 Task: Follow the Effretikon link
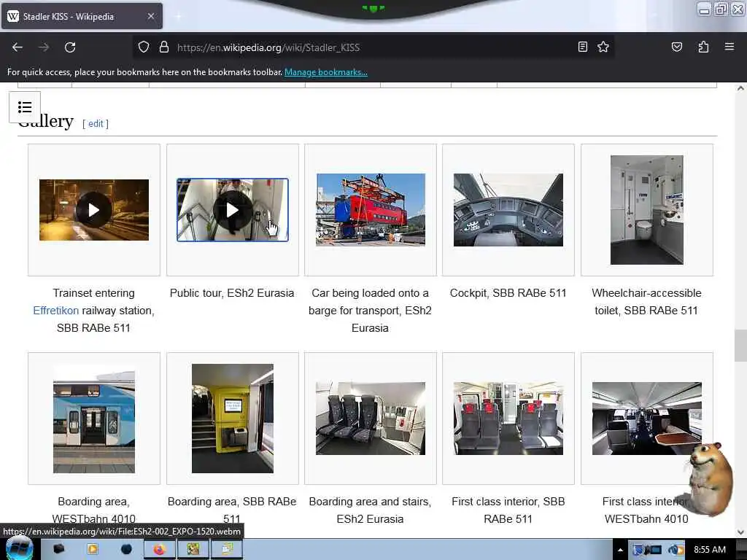[x=55, y=311]
